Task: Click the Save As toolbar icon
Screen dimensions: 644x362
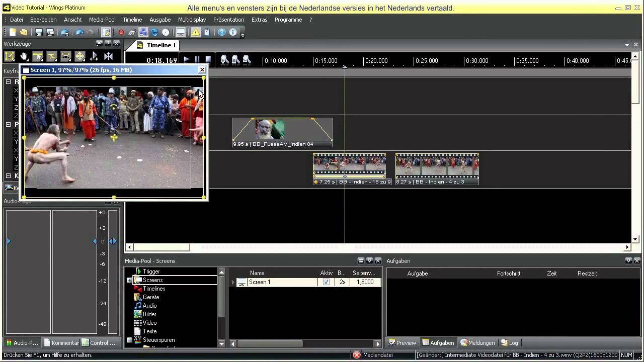Action: click(x=50, y=32)
